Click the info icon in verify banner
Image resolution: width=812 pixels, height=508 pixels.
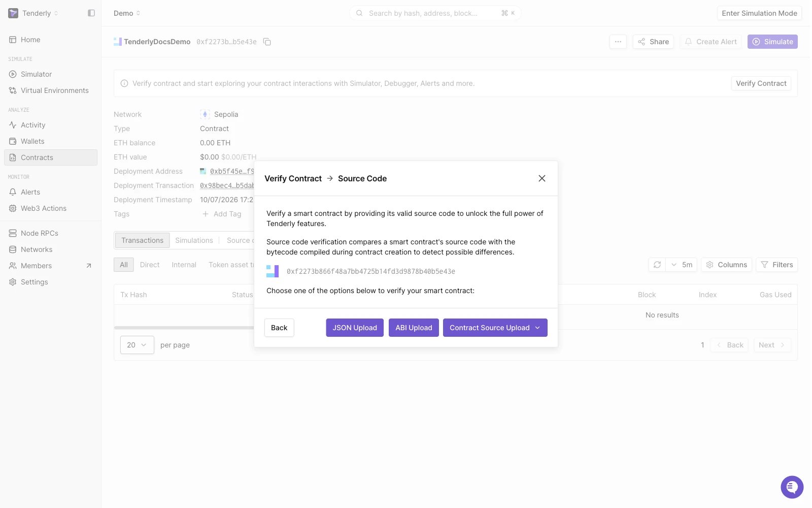pos(124,83)
